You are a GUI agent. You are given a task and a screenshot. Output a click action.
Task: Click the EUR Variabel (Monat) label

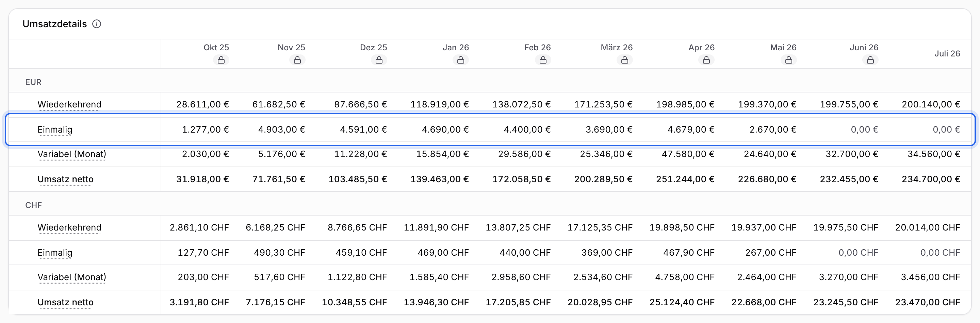coord(71,154)
